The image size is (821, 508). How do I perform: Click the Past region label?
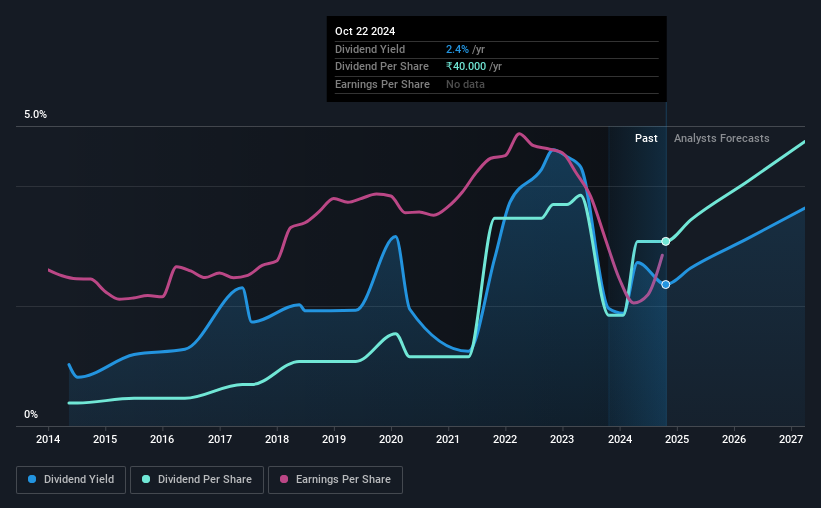point(646,138)
